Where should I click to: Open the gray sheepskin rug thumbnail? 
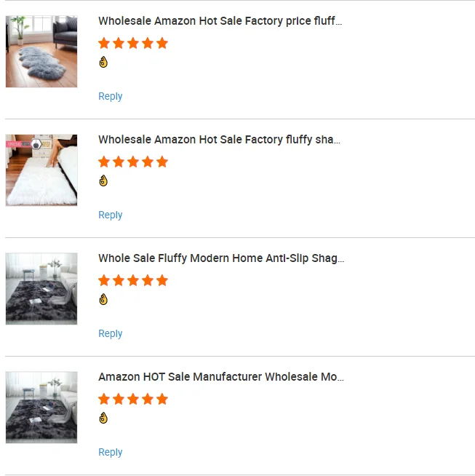point(41,52)
